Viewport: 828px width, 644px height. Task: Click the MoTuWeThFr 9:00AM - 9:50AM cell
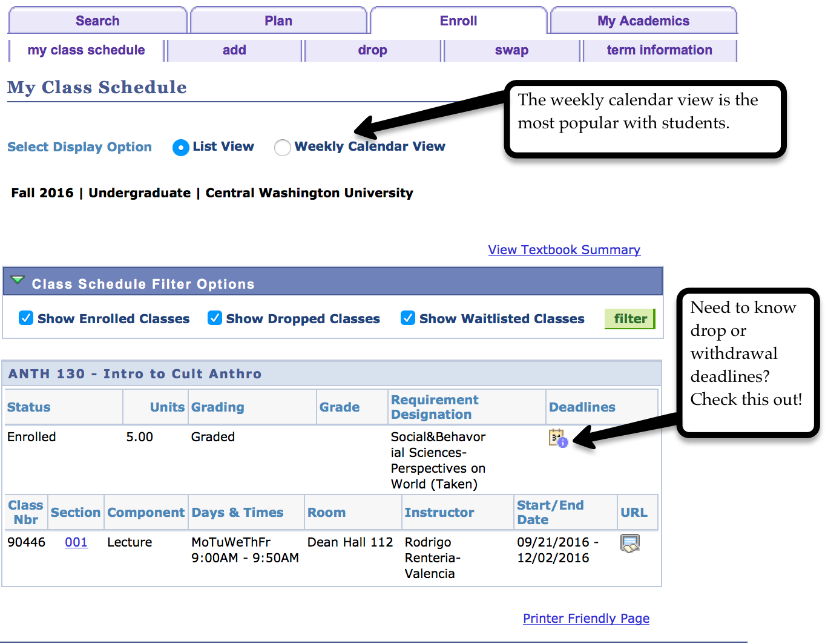(245, 550)
